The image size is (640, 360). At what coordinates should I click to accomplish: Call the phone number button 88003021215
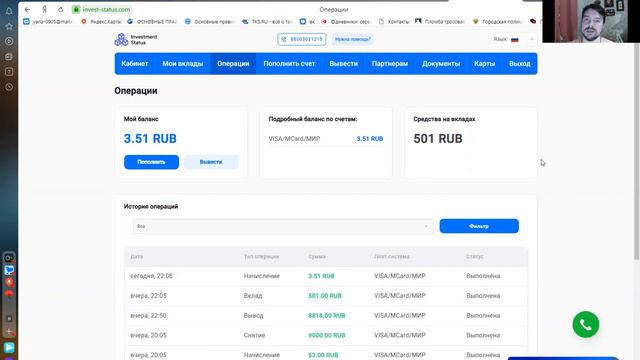pyautogui.click(x=302, y=39)
